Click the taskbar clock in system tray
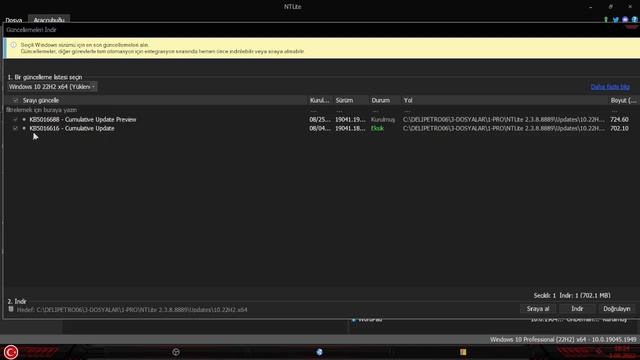The height and width of the screenshot is (360, 640). pyautogui.click(x=622, y=352)
